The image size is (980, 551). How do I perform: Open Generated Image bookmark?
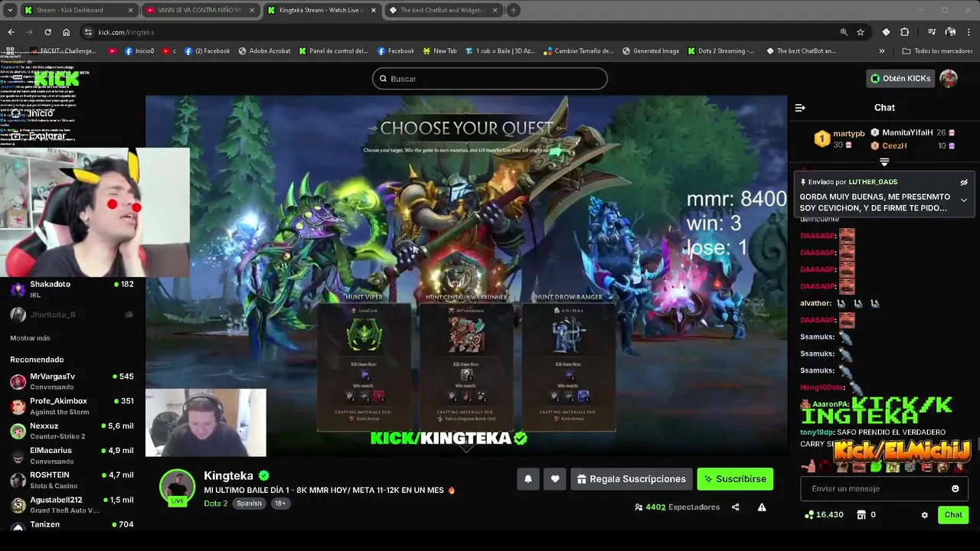pos(651,51)
